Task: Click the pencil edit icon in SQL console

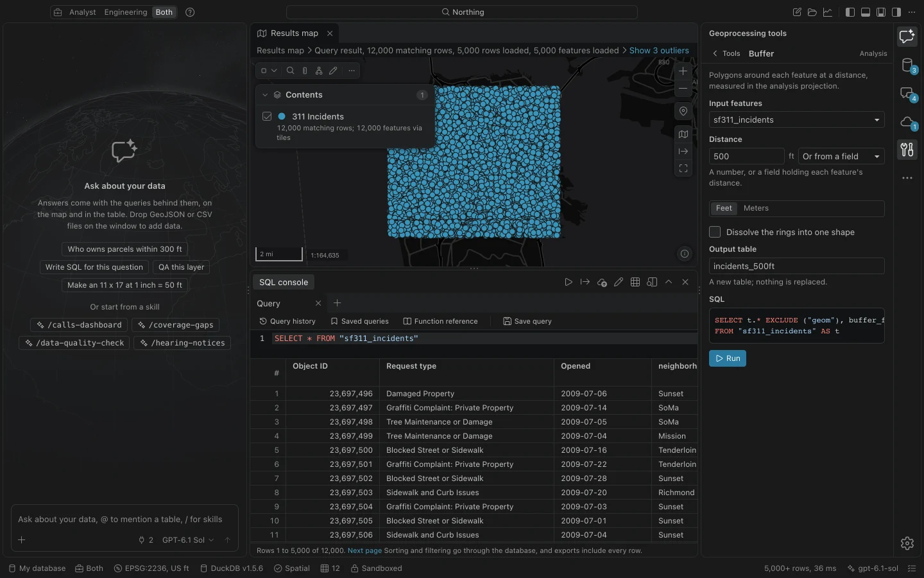Action: [619, 282]
